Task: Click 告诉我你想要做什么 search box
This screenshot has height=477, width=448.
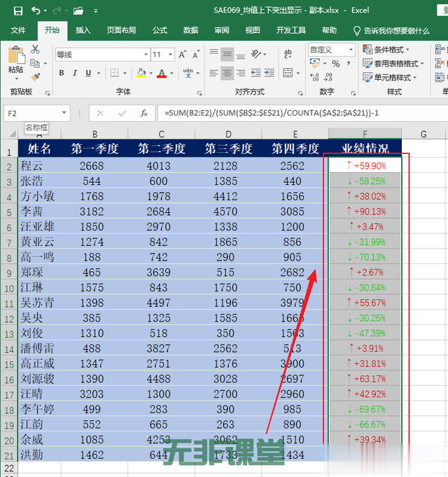Action: [x=392, y=31]
